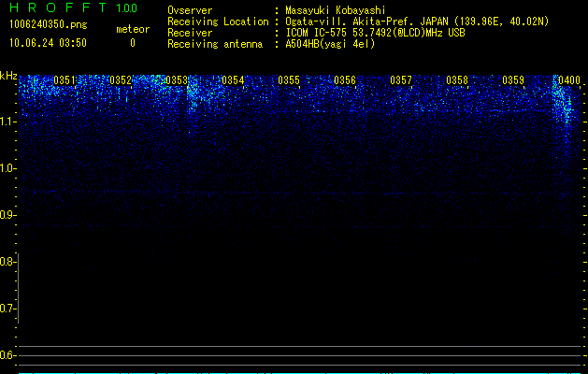Image resolution: width=588 pixels, height=374 pixels.
Task: Click the 0.9 kHz axis label
Action: click(x=7, y=215)
